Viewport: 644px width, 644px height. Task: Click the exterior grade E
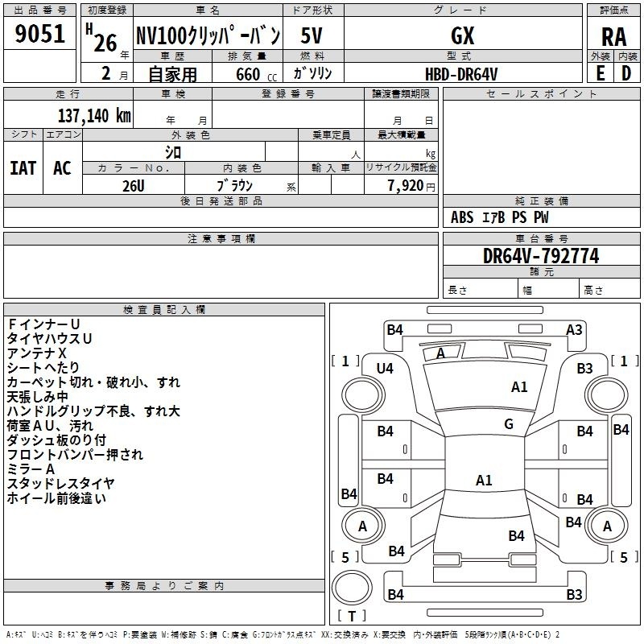coord(600,72)
